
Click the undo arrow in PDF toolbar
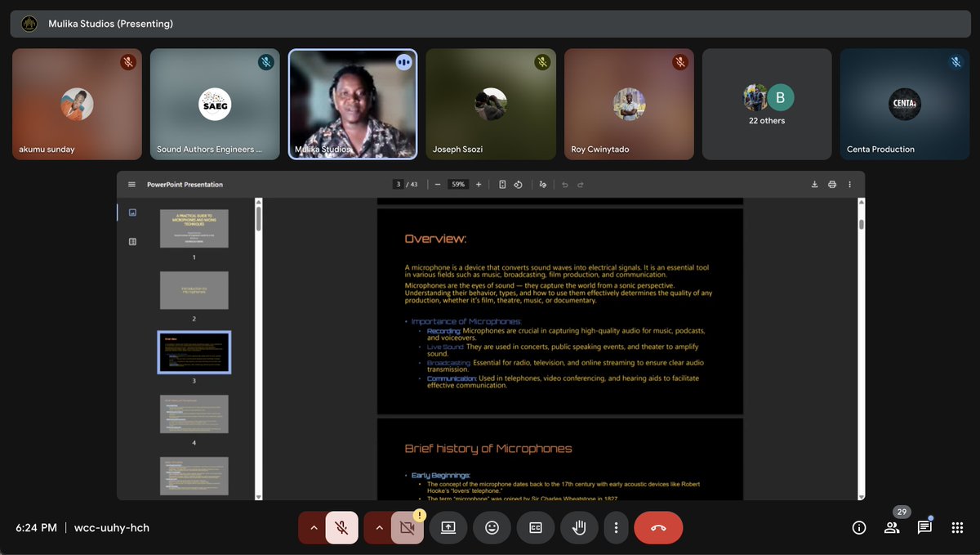[x=564, y=185]
